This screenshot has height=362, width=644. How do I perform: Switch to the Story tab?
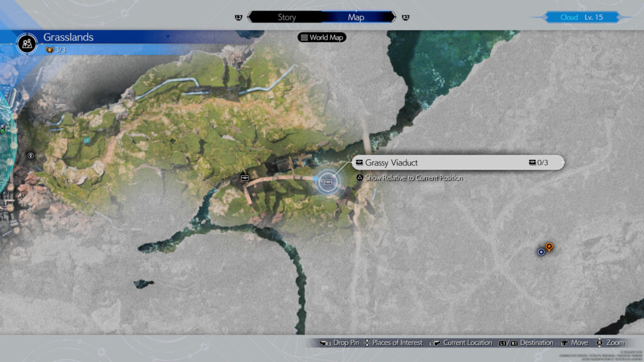tap(287, 17)
